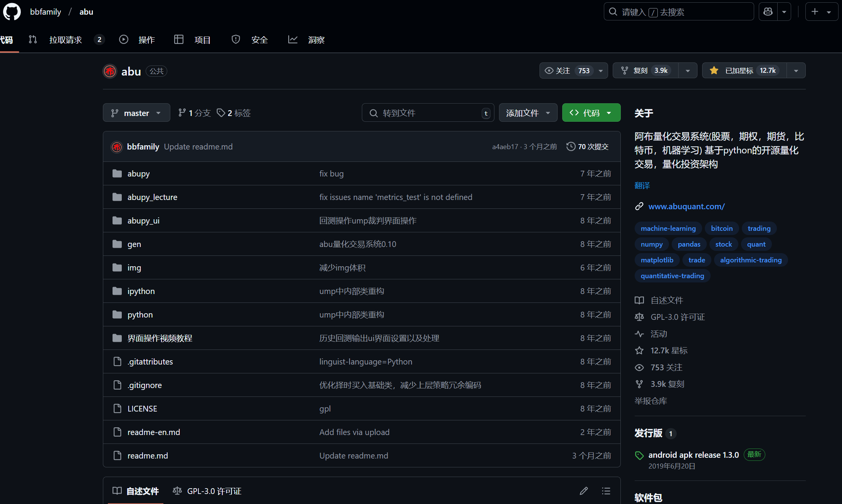Viewport: 842px width, 504px height.
Task: Click the green 代码 button
Action: click(591, 113)
